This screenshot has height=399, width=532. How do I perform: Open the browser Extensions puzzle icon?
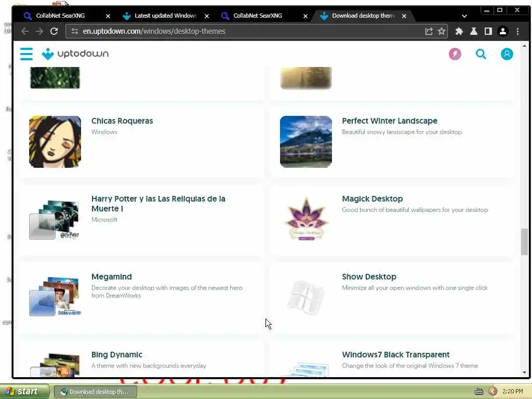(459, 31)
